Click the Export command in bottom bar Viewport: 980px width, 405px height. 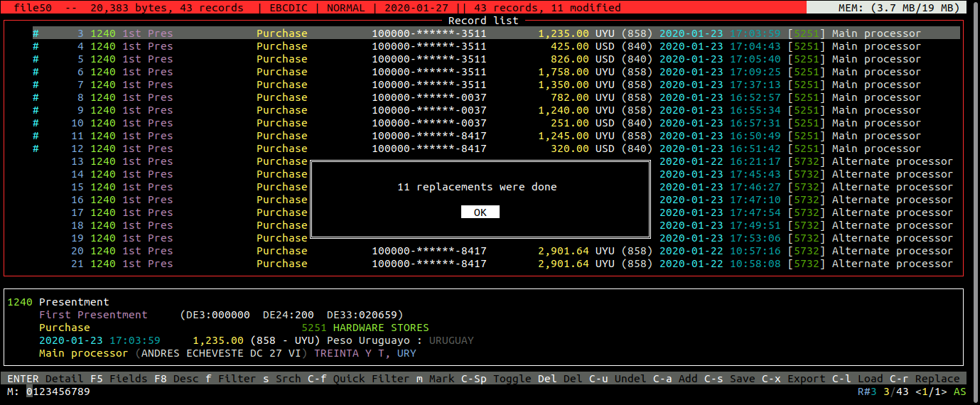(x=806, y=379)
